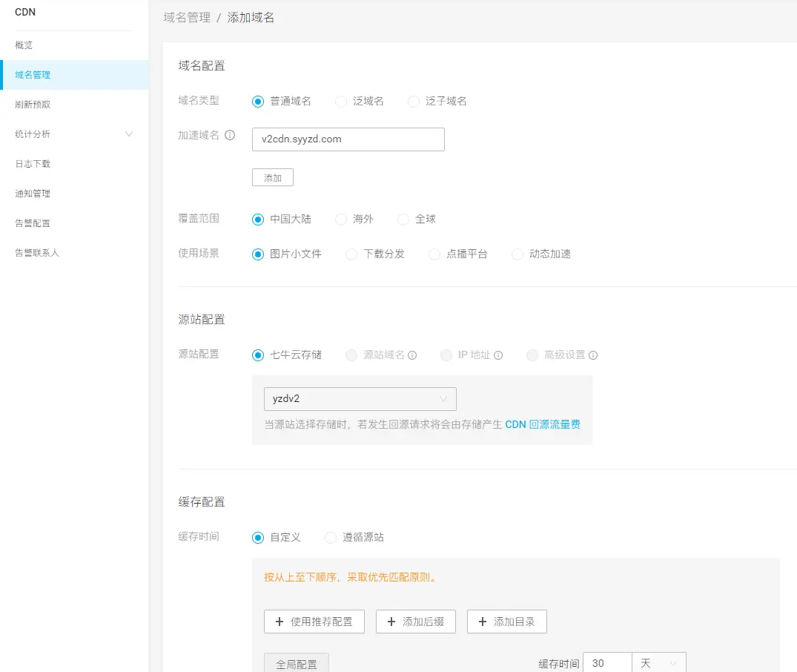Pick 遵循源站 cache time option
797x672 pixels.
pyautogui.click(x=331, y=538)
